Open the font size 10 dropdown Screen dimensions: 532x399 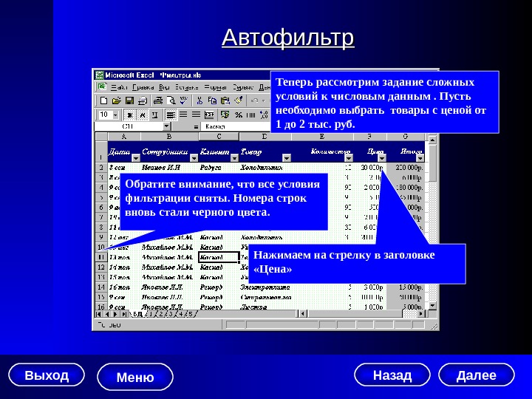coord(115,115)
